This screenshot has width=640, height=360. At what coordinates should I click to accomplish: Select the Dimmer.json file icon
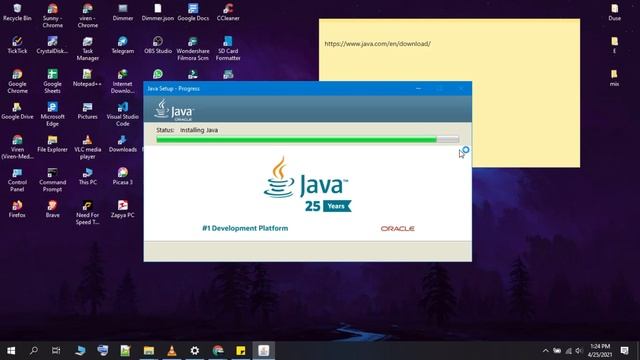[x=158, y=12]
